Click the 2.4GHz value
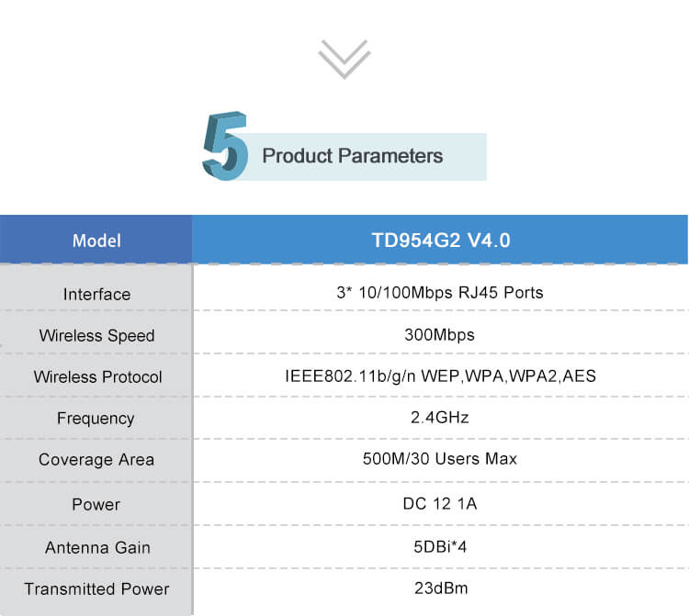Viewport: 689px width, 616px height. pyautogui.click(x=440, y=418)
